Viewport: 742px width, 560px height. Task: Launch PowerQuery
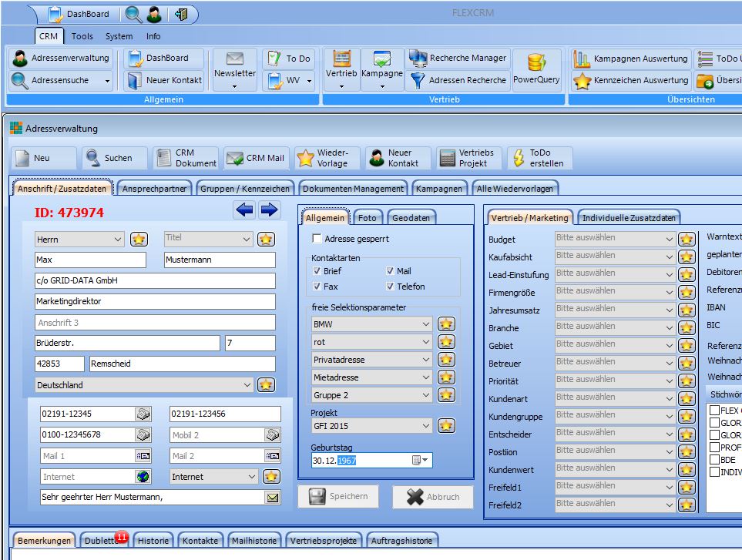(x=536, y=69)
